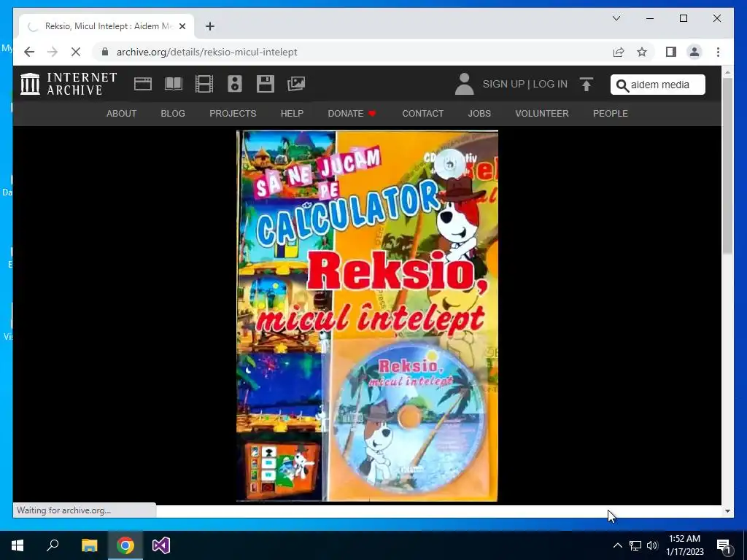Select the Reksio, Micul Intelept tab
This screenshot has height=560, width=747.
[x=107, y=26]
